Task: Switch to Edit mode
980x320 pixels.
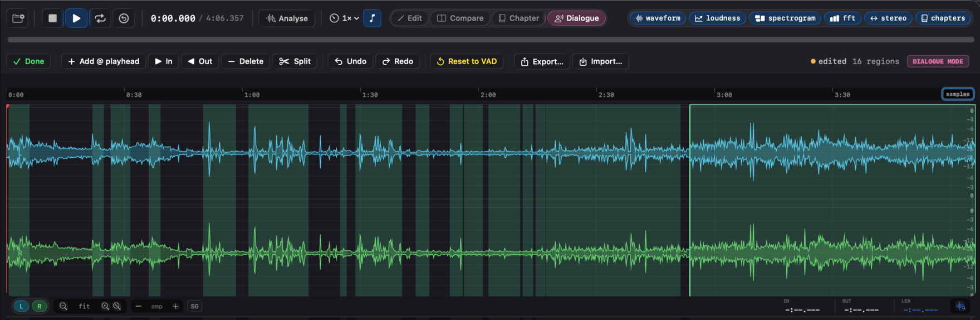Action: point(409,18)
